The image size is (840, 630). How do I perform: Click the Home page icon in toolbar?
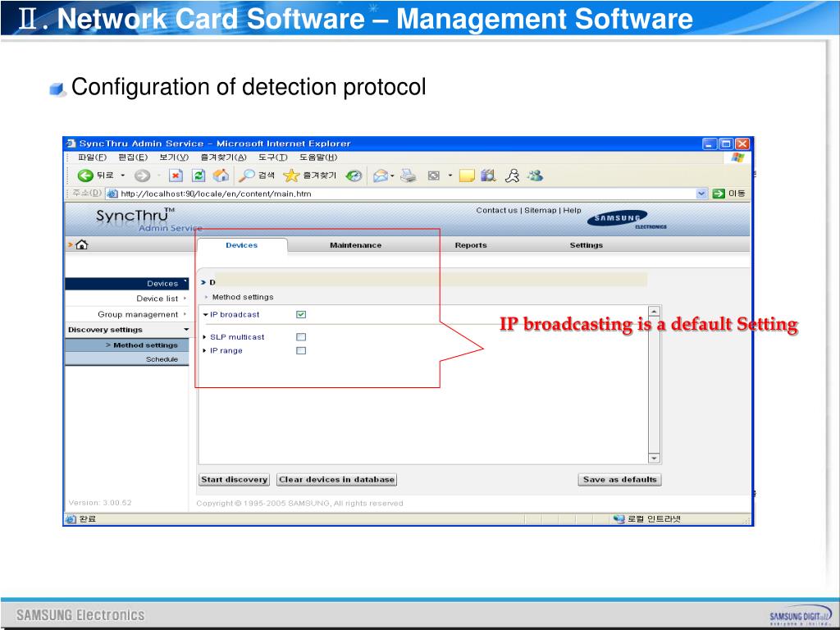[x=221, y=176]
